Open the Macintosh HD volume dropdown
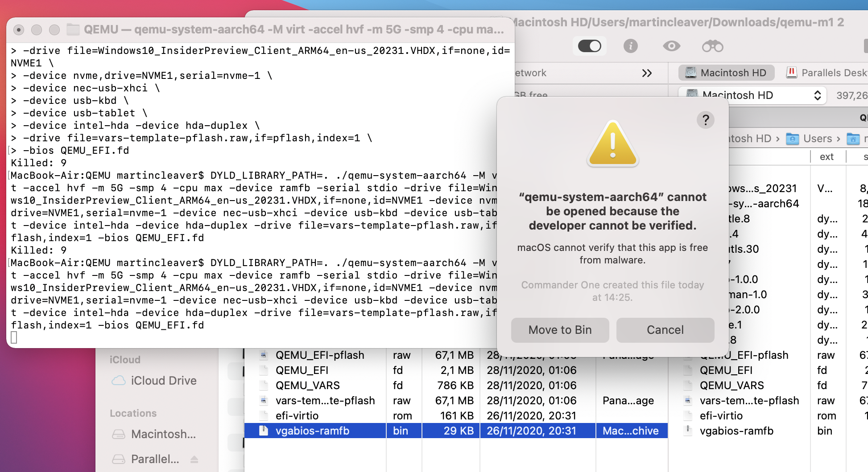The image size is (868, 472). pos(752,95)
